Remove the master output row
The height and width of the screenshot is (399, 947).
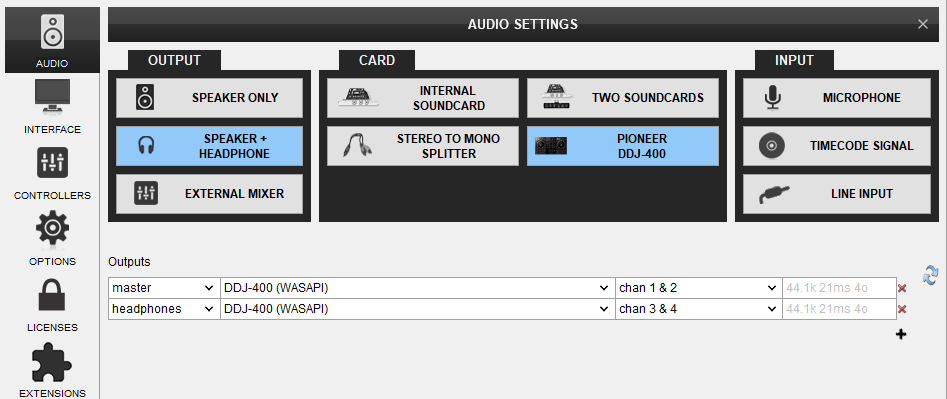(902, 289)
